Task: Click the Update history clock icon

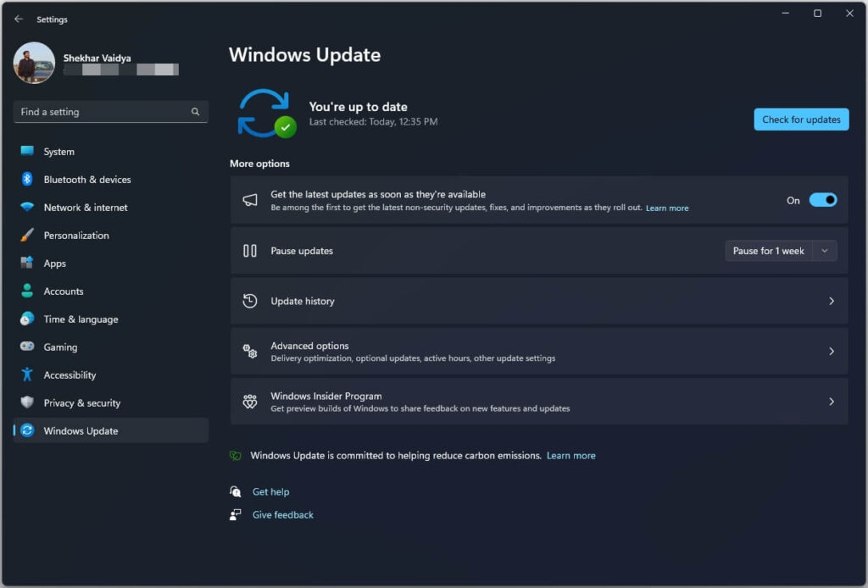Action: 250,301
